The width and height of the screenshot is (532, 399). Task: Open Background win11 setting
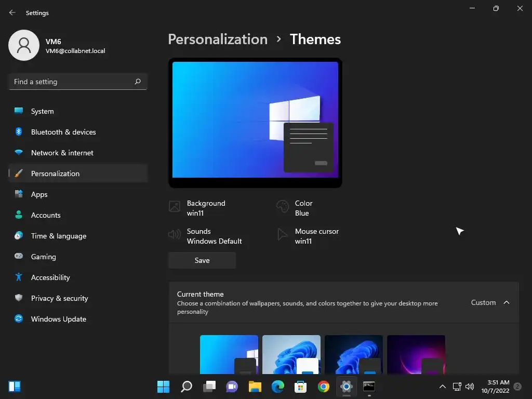(x=206, y=208)
